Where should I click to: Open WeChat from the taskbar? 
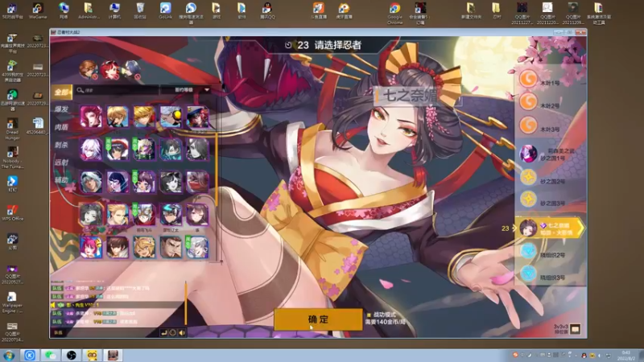pos(51,355)
